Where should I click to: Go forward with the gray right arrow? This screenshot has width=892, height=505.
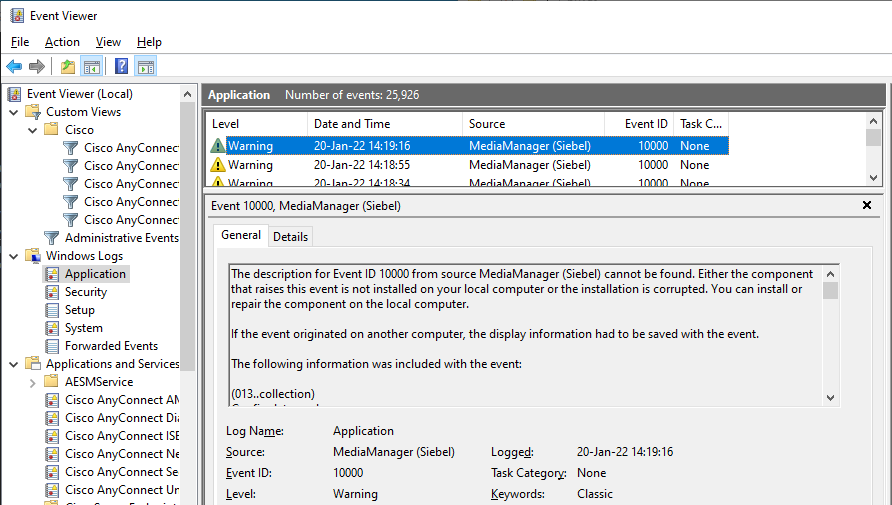coord(37,67)
